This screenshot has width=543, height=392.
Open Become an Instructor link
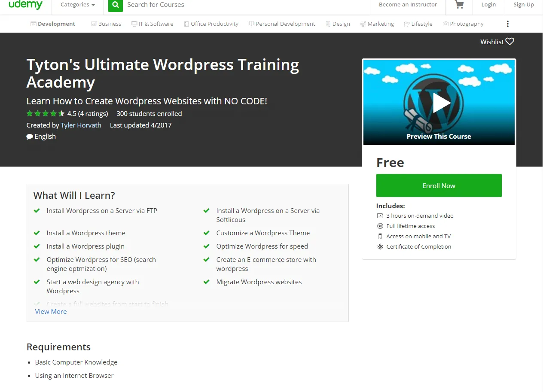(x=408, y=5)
